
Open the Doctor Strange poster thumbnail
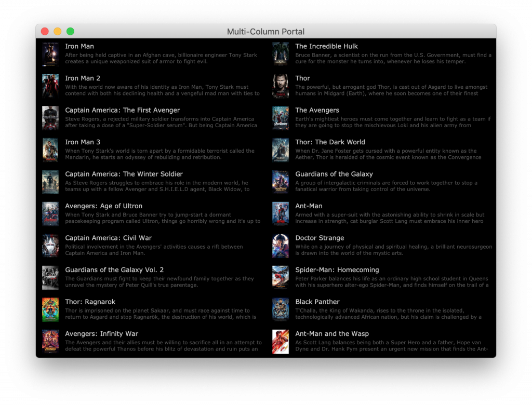pos(281,246)
